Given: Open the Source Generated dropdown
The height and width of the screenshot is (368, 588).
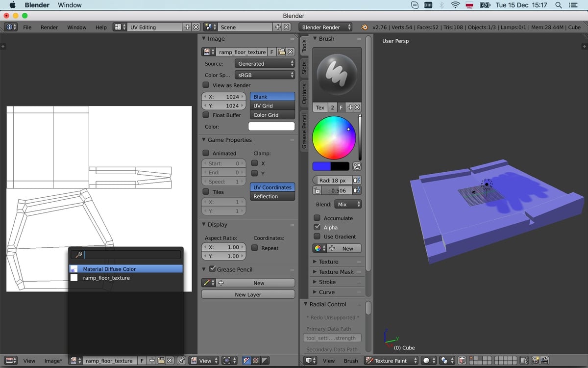Looking at the screenshot, I should click(264, 63).
